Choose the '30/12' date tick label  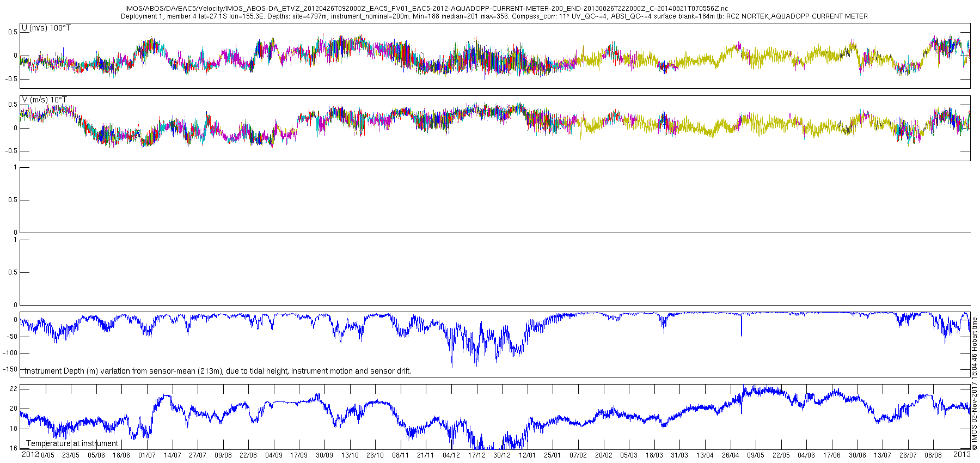pos(502,455)
